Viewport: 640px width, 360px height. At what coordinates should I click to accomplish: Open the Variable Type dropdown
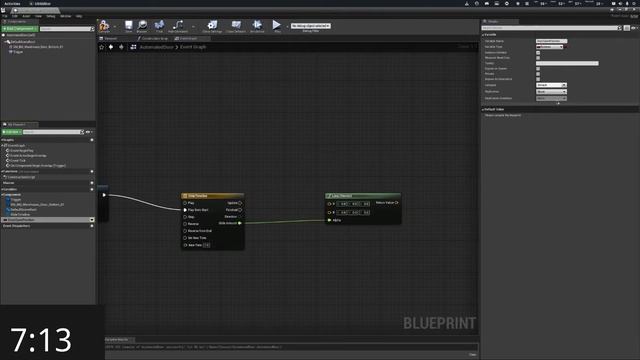(x=550, y=47)
